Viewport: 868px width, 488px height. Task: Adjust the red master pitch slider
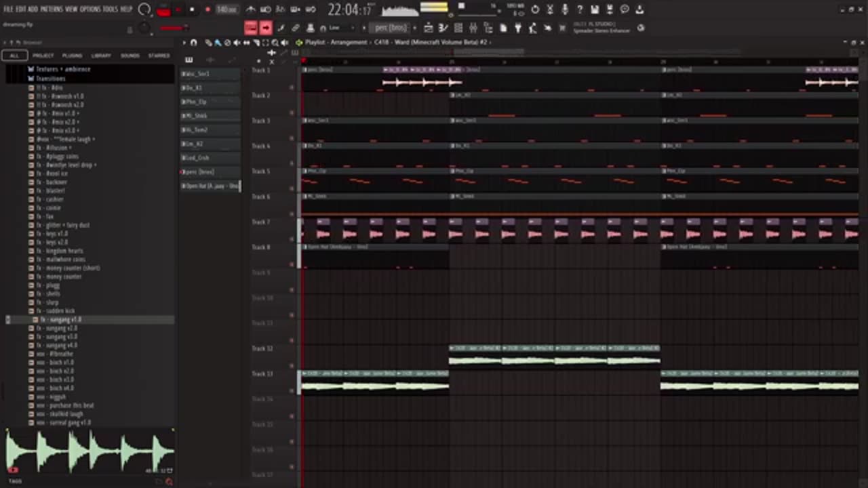173,28
